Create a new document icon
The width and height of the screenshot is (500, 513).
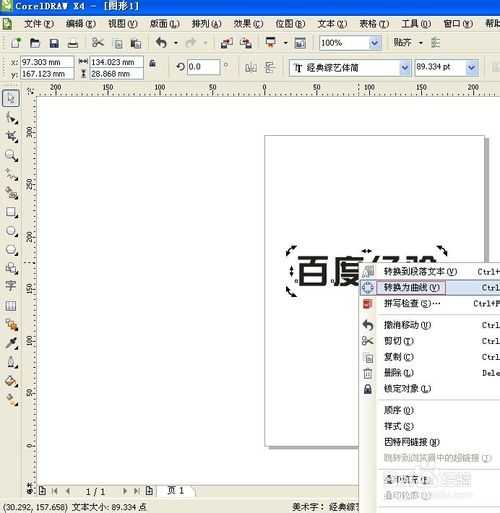pos(16,43)
